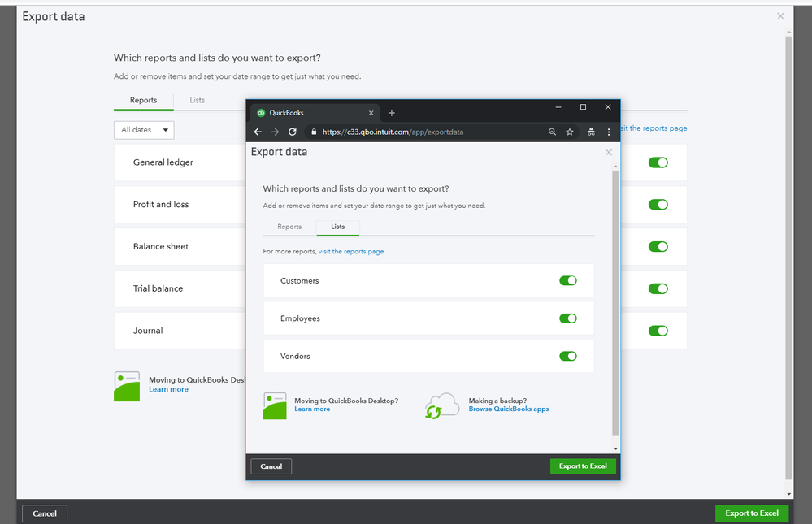Click 'General ledger' row label

coord(163,162)
